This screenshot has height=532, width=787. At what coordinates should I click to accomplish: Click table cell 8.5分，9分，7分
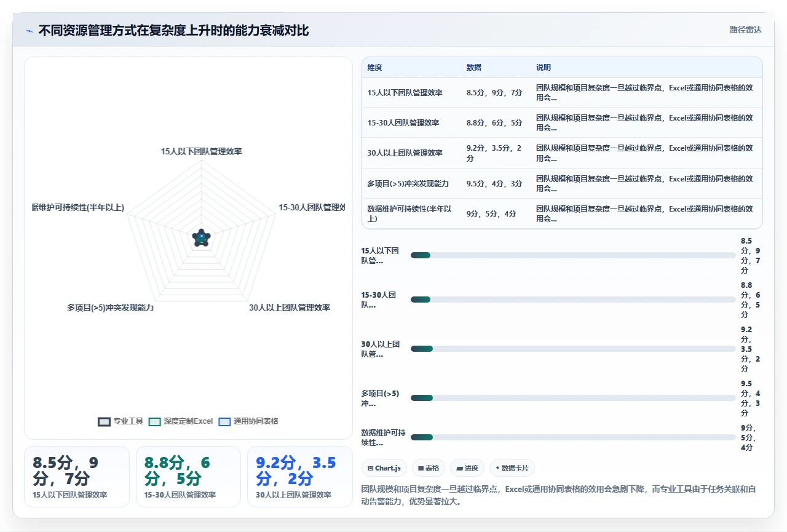coord(494,92)
